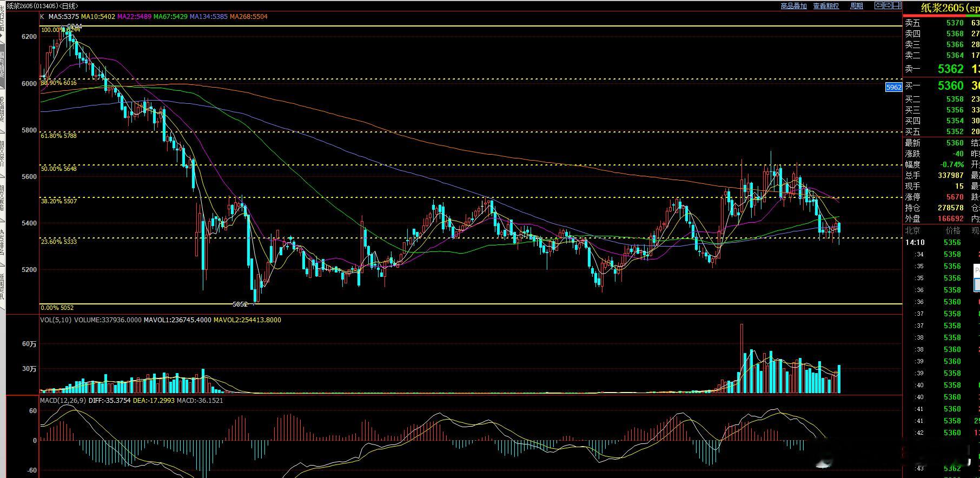Click the 涨跌 change value -40

pos(958,154)
